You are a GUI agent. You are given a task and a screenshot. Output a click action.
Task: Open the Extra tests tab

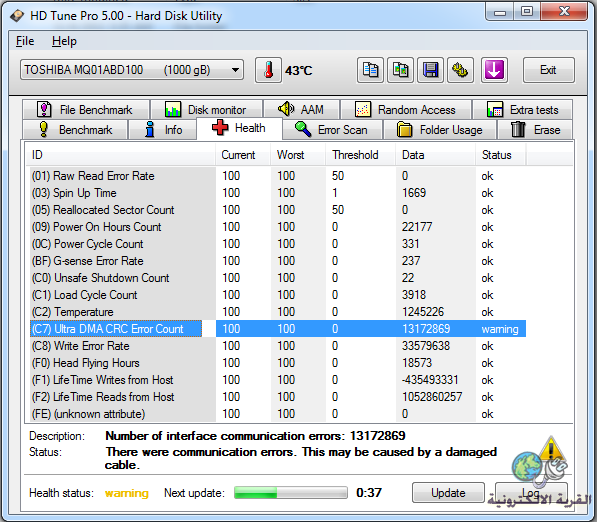[x=522, y=110]
